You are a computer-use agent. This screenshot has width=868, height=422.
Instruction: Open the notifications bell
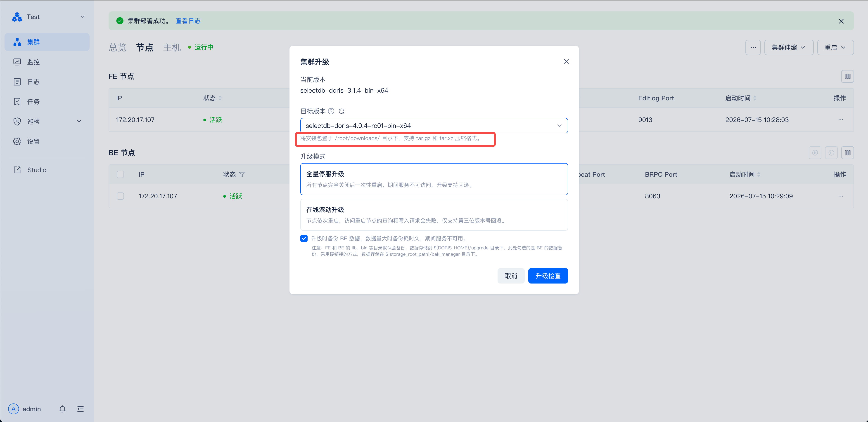point(62,409)
